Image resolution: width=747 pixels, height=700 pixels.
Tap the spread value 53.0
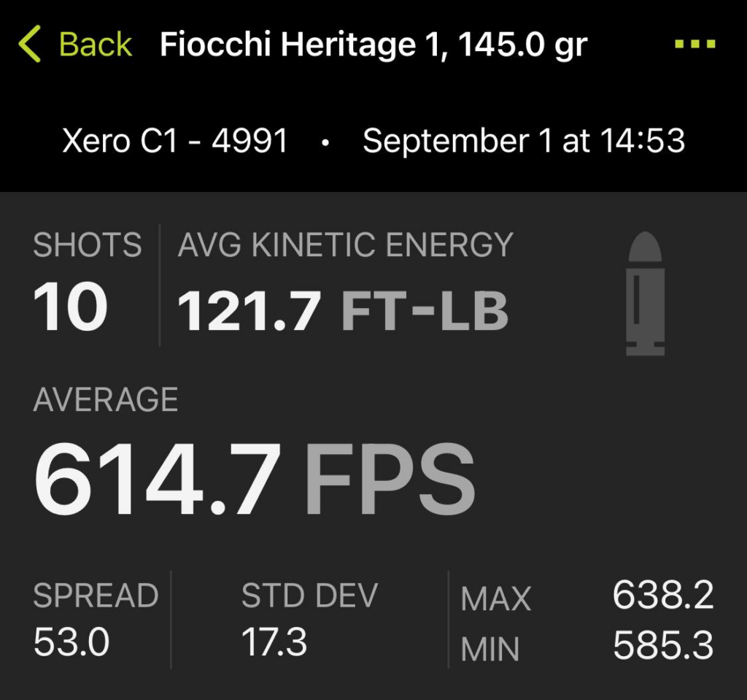click(x=71, y=642)
